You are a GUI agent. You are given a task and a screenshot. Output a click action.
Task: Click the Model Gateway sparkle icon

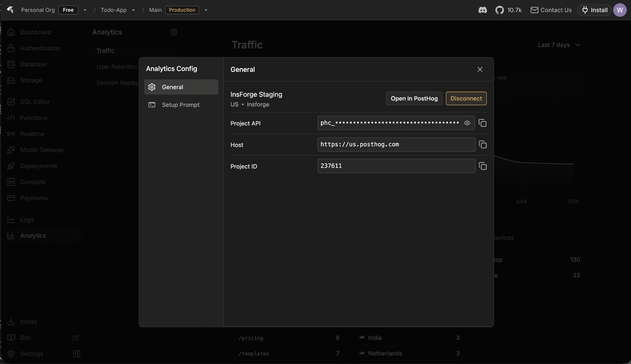[x=11, y=150]
